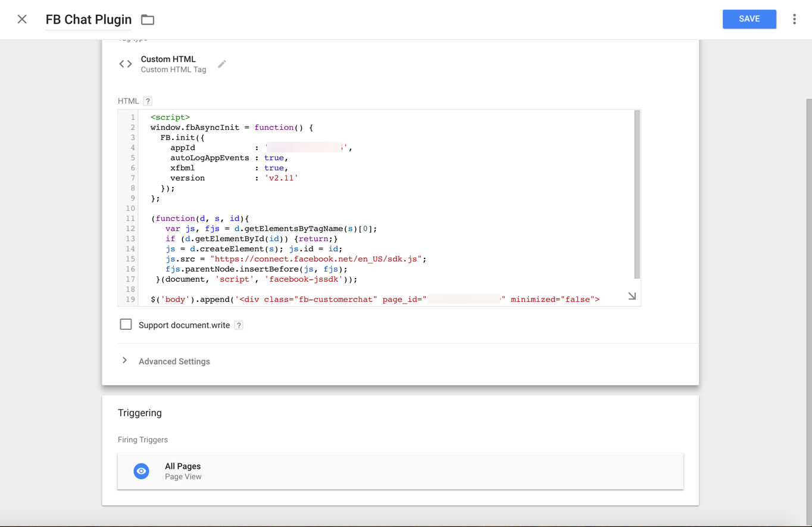The image size is (812, 527).
Task: Click the HTML editor vertical scrollbar
Action: click(637, 195)
